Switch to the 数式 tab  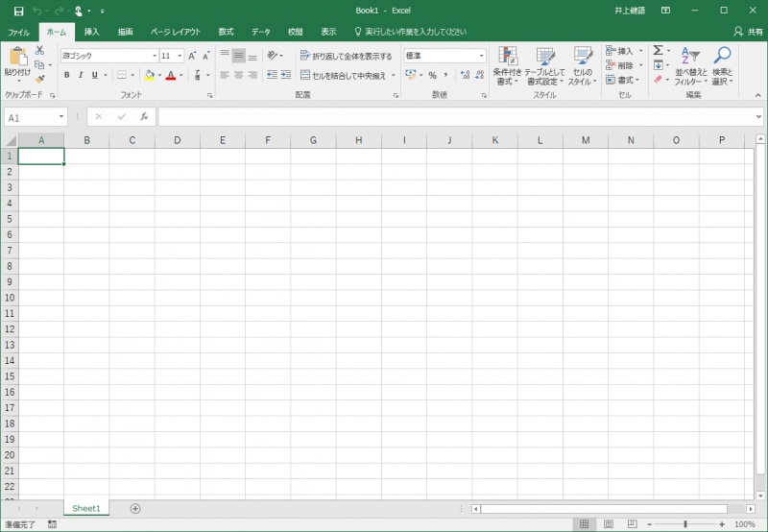coord(226,32)
